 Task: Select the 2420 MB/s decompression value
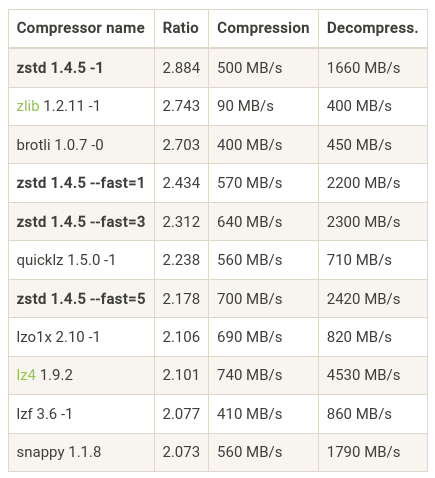click(363, 299)
